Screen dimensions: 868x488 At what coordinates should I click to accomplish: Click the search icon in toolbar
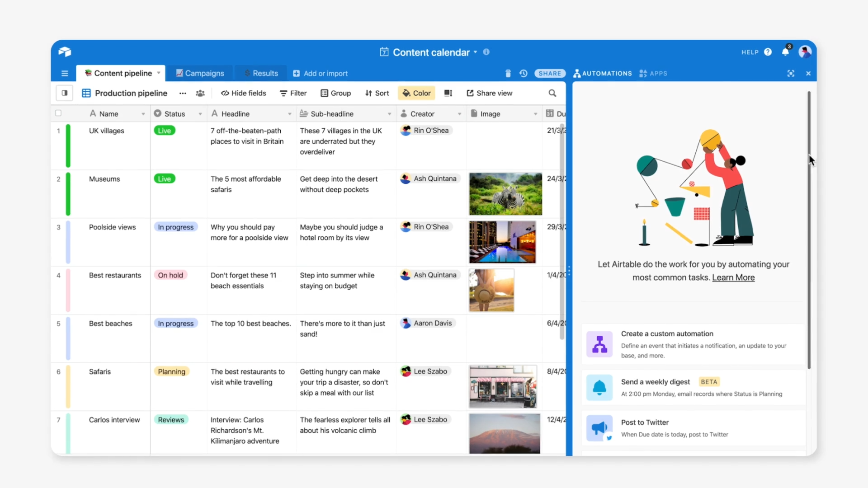552,93
